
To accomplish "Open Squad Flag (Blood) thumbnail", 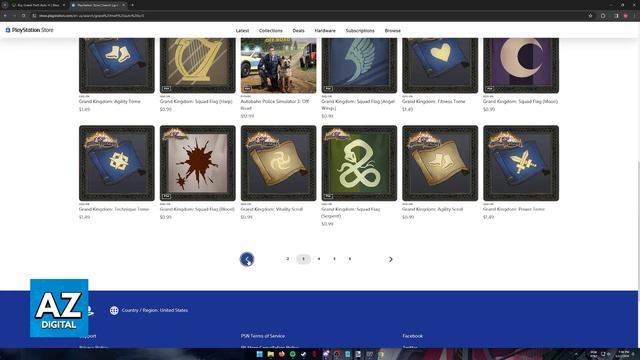I will (x=198, y=163).
